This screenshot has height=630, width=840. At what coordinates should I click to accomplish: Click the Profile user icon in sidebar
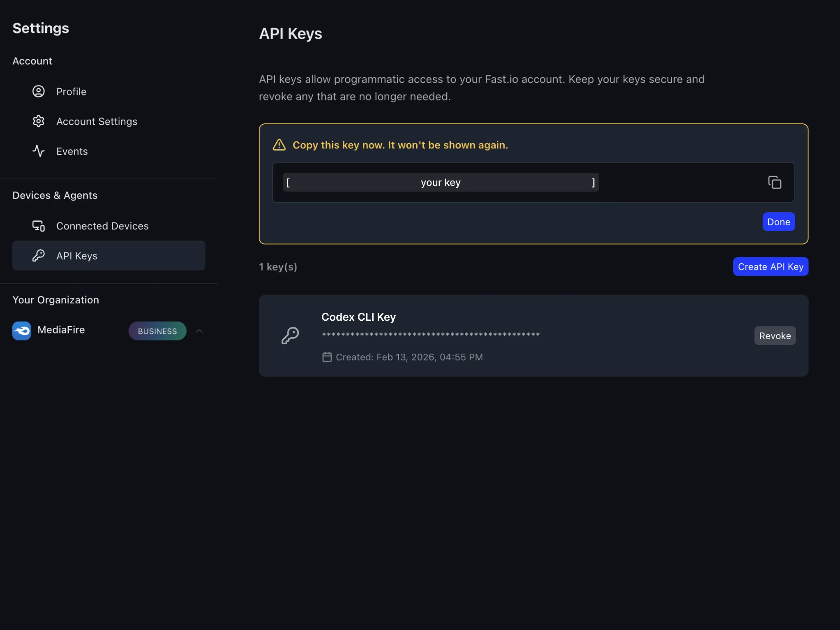[38, 91]
